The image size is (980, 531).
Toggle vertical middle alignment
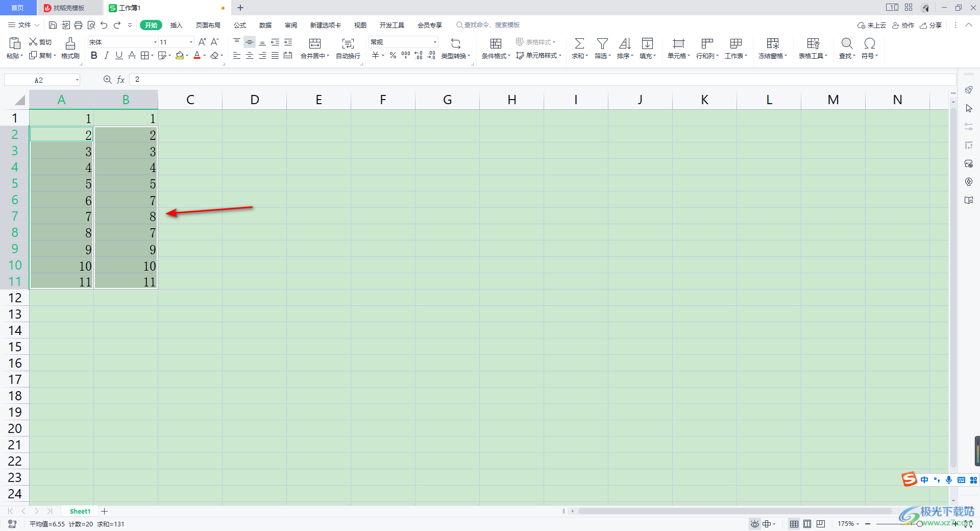250,42
